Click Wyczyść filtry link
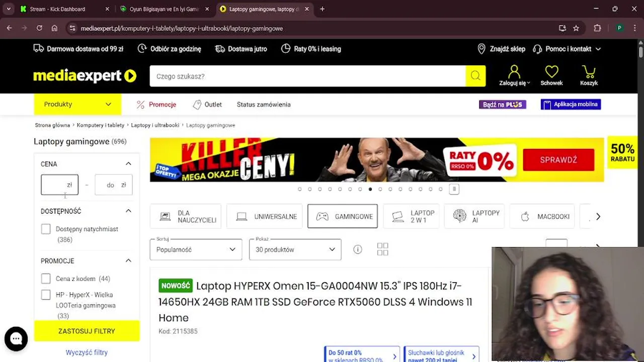 (x=87, y=352)
